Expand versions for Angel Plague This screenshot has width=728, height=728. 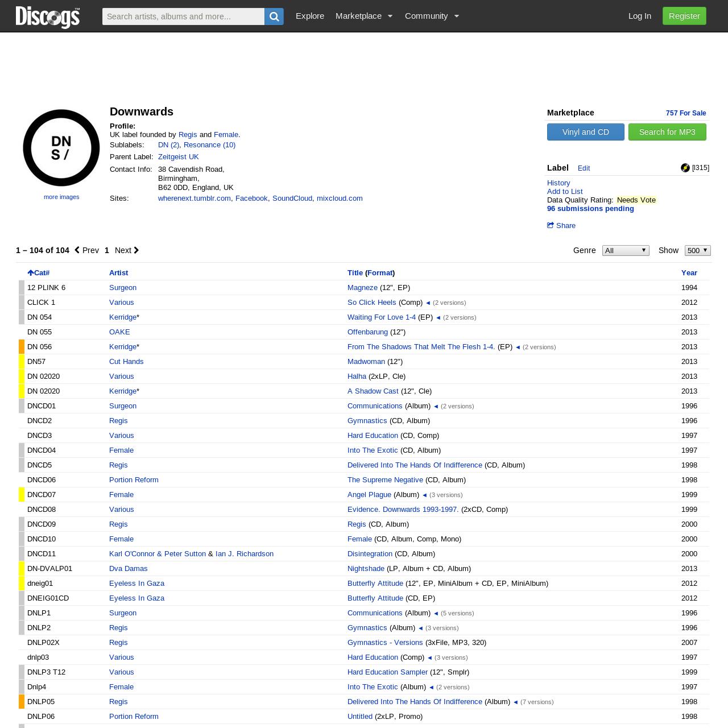[425, 495]
